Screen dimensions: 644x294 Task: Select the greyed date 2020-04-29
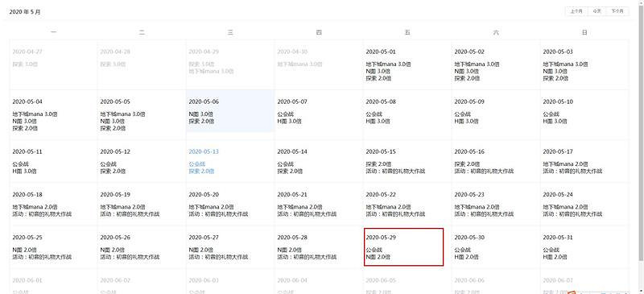pos(204,52)
